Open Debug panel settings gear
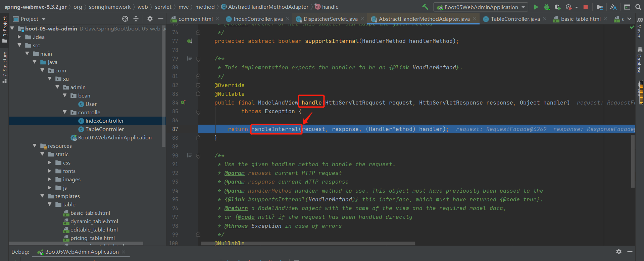 tap(619, 251)
